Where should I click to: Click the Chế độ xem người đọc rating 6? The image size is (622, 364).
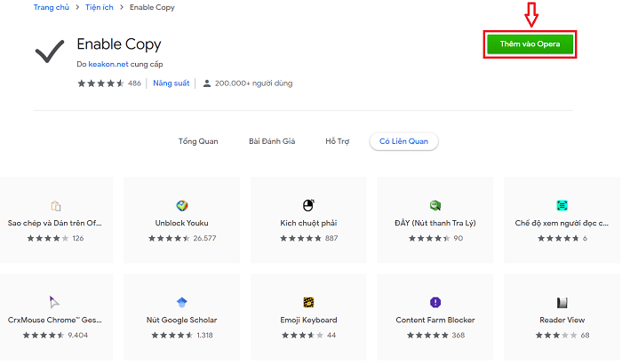click(x=585, y=238)
